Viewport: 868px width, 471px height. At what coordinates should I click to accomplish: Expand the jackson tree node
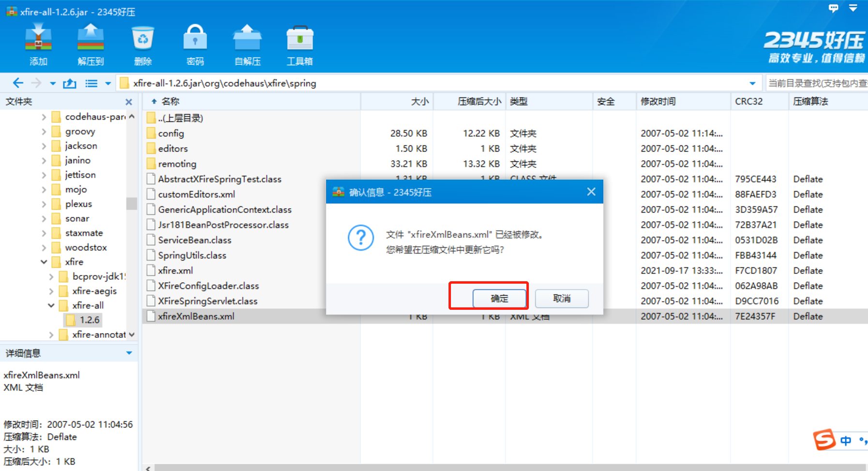tap(44, 146)
